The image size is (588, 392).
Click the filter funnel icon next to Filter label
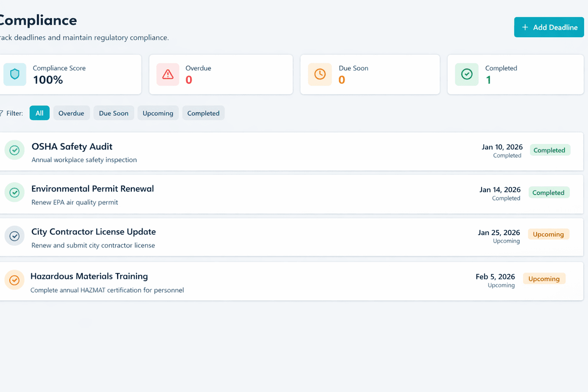pos(2,113)
